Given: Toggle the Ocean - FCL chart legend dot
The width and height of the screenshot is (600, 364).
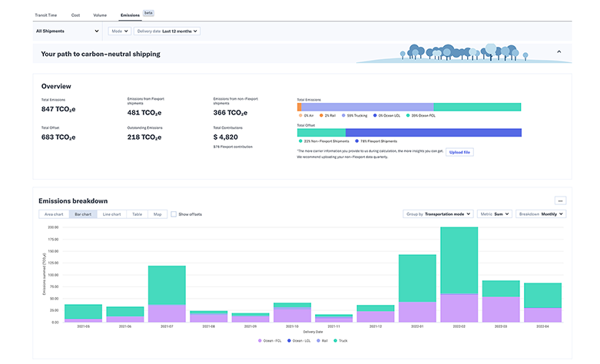Looking at the screenshot, I should pos(260,341).
